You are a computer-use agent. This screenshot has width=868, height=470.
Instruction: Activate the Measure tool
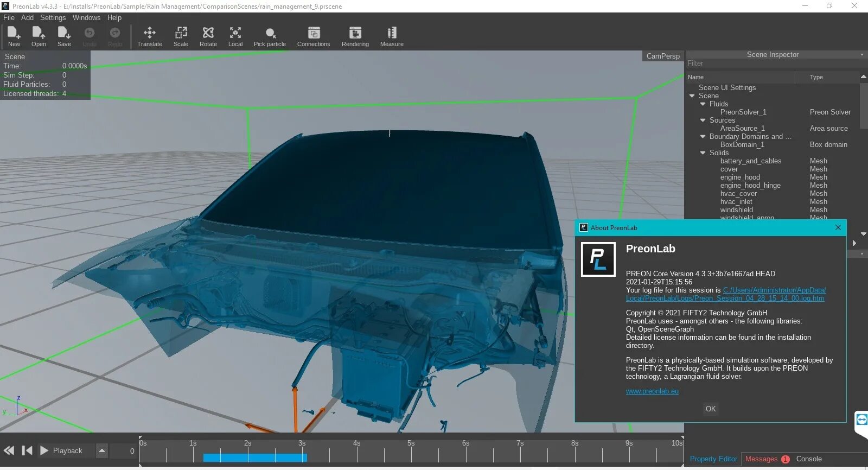coord(392,33)
